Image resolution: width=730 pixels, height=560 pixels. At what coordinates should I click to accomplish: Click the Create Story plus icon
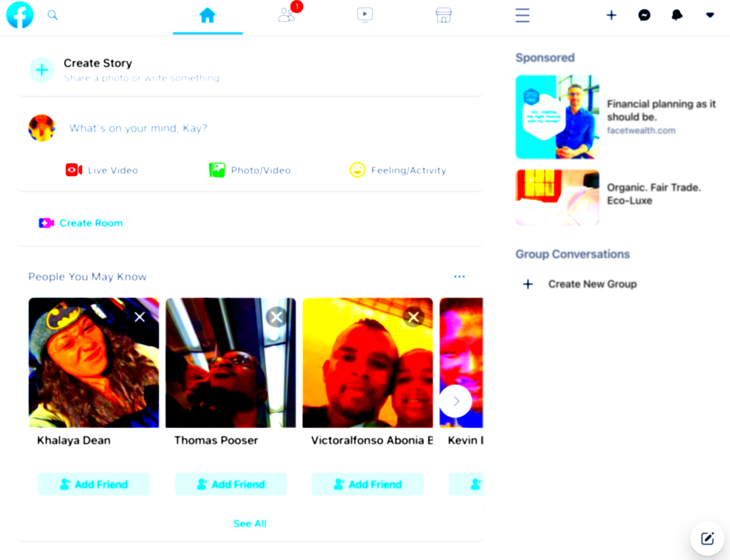[x=42, y=70]
